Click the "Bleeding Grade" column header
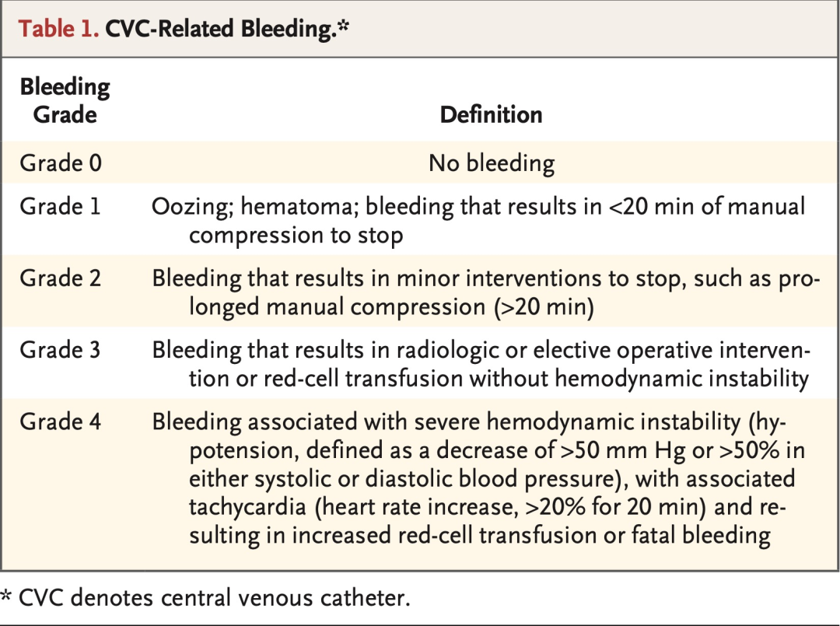 point(65,101)
